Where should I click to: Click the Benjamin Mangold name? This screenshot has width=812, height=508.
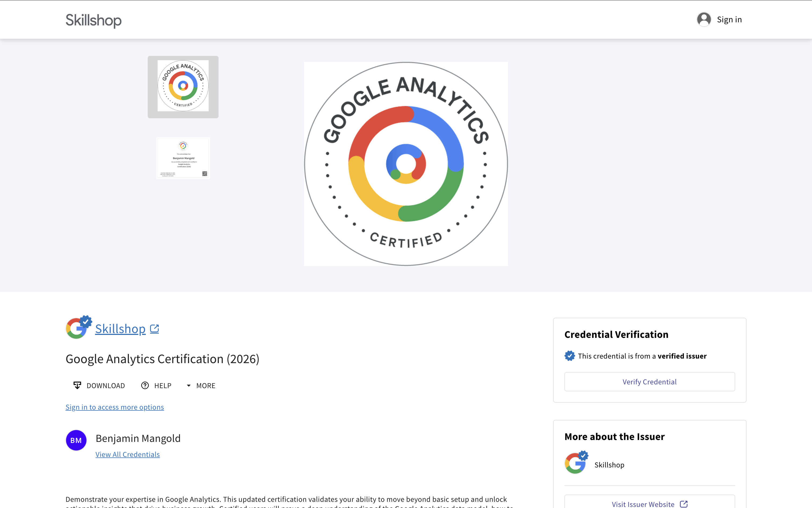click(138, 438)
